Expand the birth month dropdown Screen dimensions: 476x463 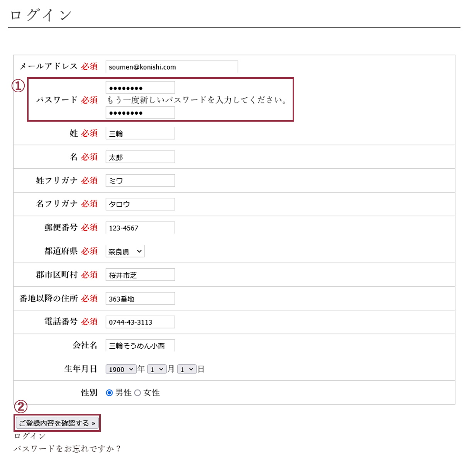[x=157, y=369]
